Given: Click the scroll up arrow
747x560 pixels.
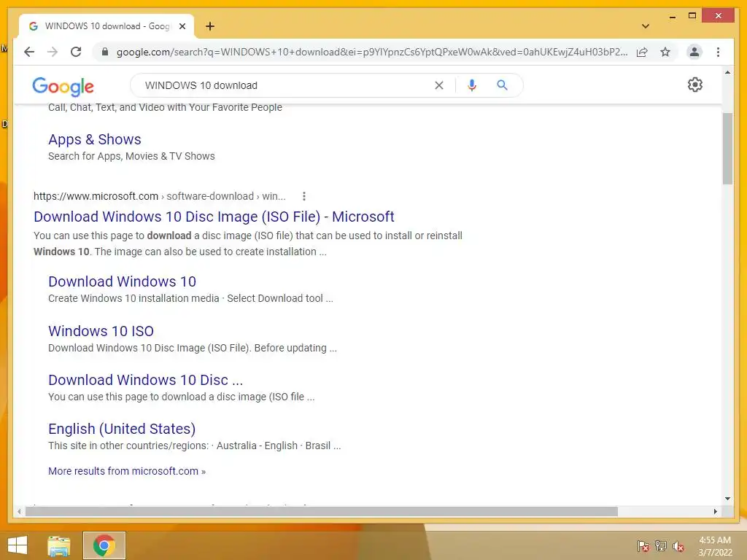Looking at the screenshot, I should pyautogui.click(x=727, y=72).
